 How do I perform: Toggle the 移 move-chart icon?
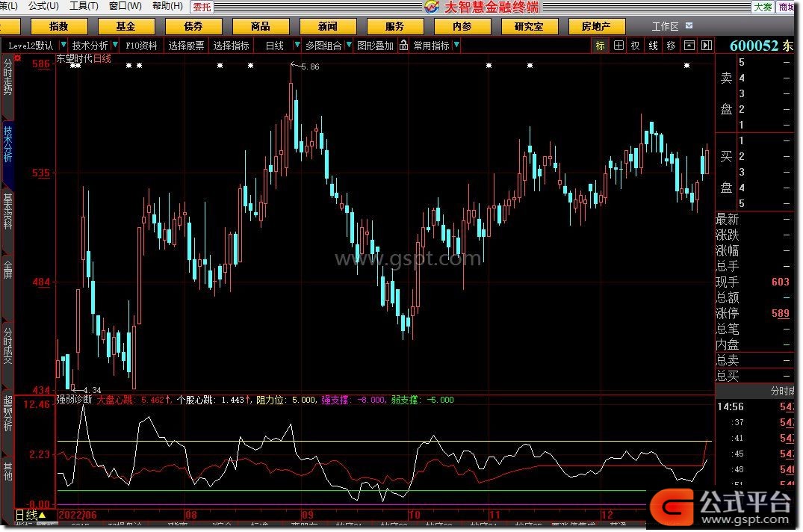671,46
